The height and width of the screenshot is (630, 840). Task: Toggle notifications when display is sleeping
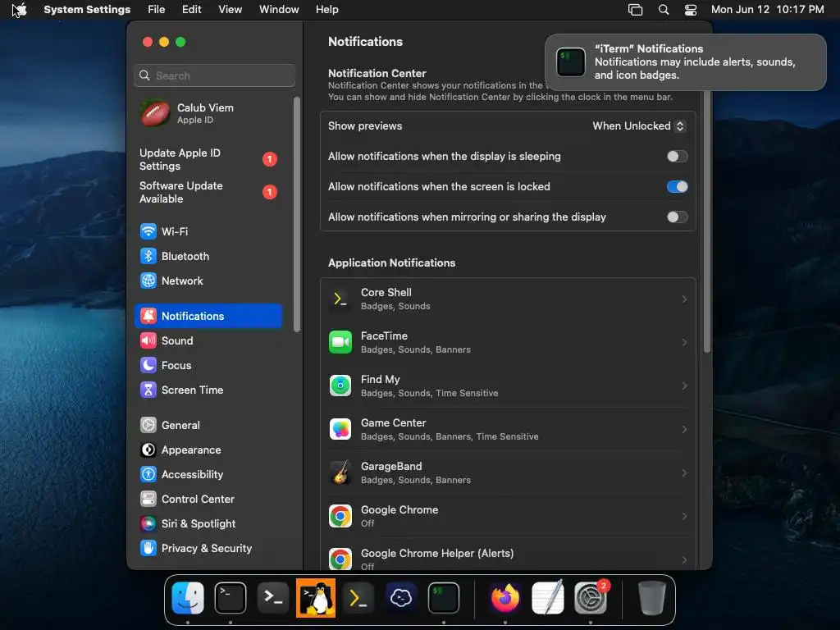pyautogui.click(x=677, y=157)
